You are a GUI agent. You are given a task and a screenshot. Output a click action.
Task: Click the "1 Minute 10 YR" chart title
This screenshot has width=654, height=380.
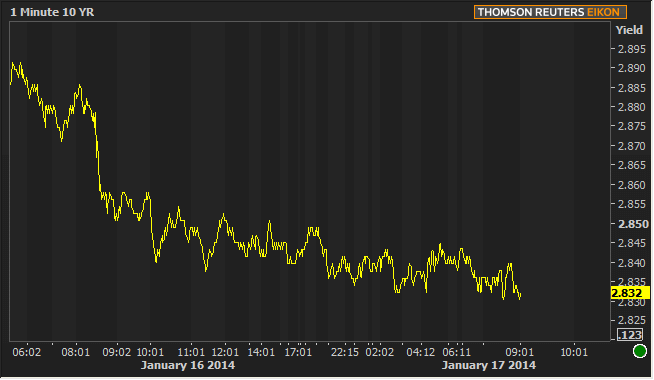(x=52, y=12)
